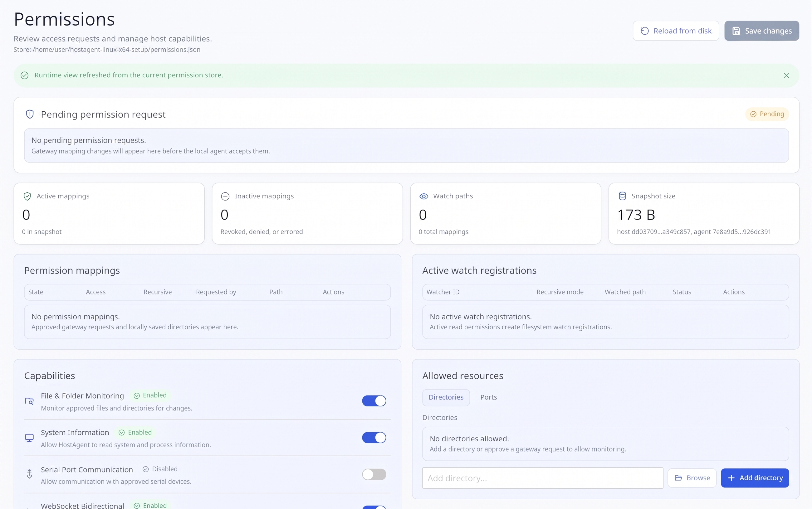Click the Save changes button
The width and height of the screenshot is (812, 509).
pos(761,31)
